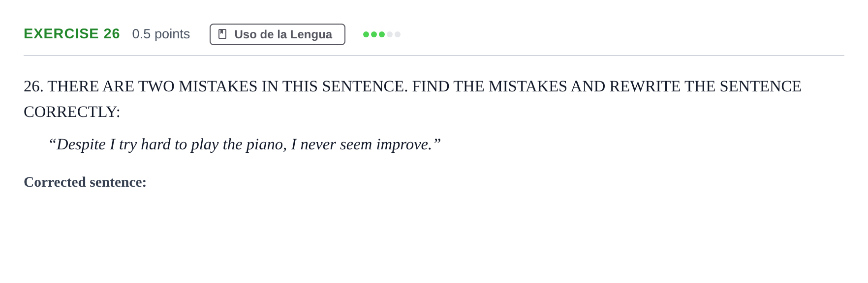The width and height of the screenshot is (868, 283).
Task: Click the question number 26 in the instructions
Action: coord(33,86)
